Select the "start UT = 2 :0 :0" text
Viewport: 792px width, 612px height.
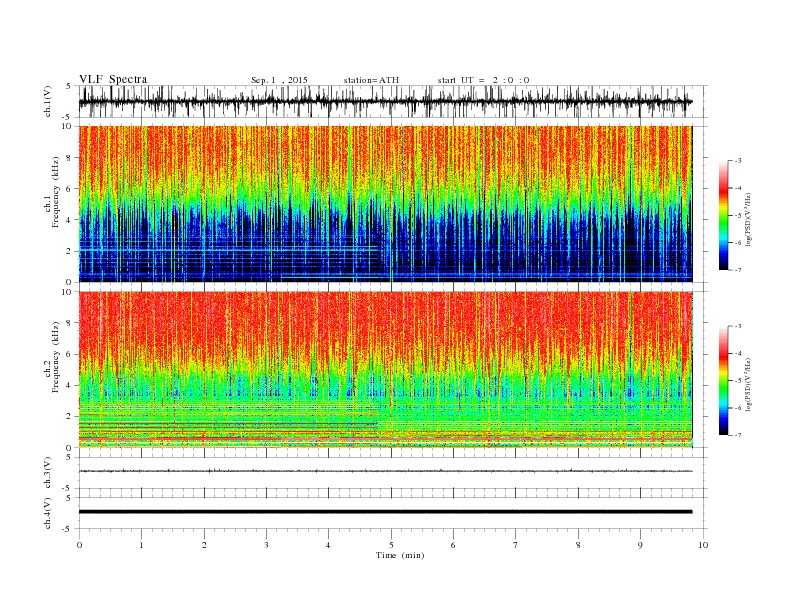coord(483,80)
